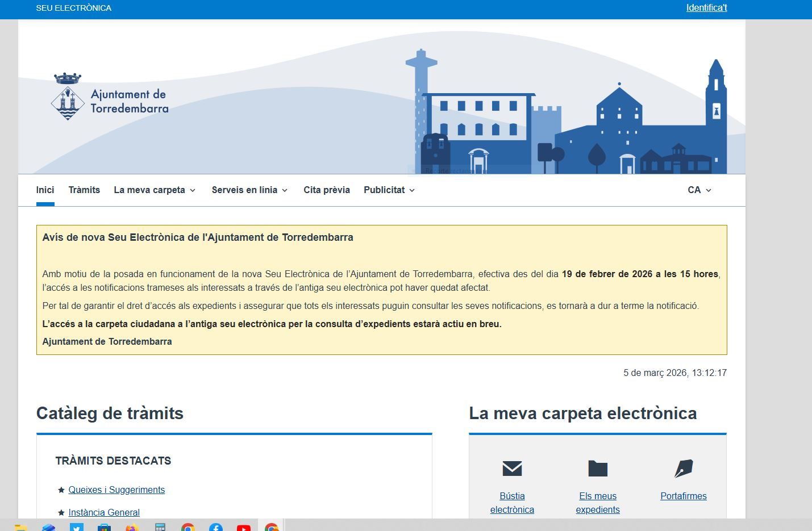The width and height of the screenshot is (812, 531).
Task: Click the Portafirmes pen icon
Action: coord(683,469)
